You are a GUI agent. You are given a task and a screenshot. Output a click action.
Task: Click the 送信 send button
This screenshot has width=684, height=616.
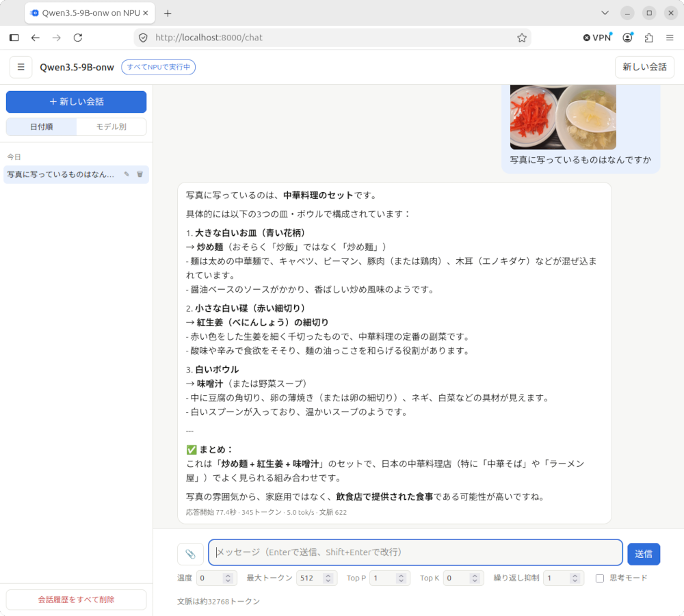(x=644, y=554)
